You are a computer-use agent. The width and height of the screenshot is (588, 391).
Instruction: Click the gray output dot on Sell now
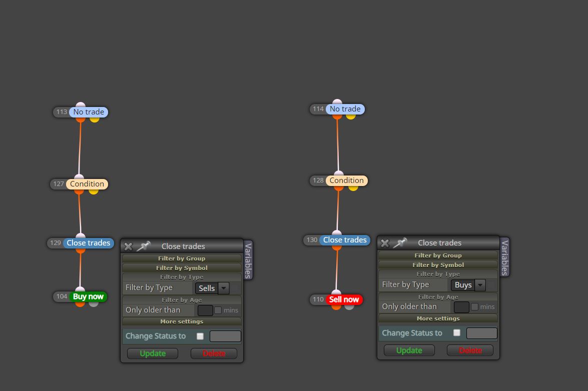[349, 306]
